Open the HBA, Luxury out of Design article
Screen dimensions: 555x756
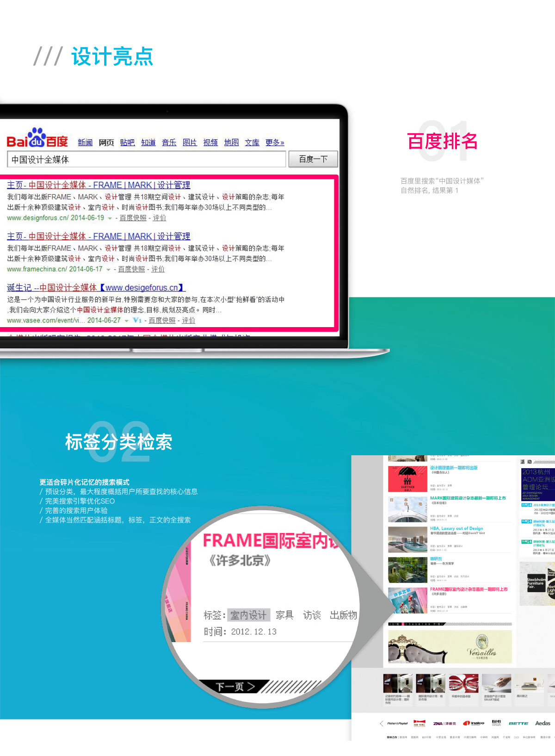(x=456, y=528)
